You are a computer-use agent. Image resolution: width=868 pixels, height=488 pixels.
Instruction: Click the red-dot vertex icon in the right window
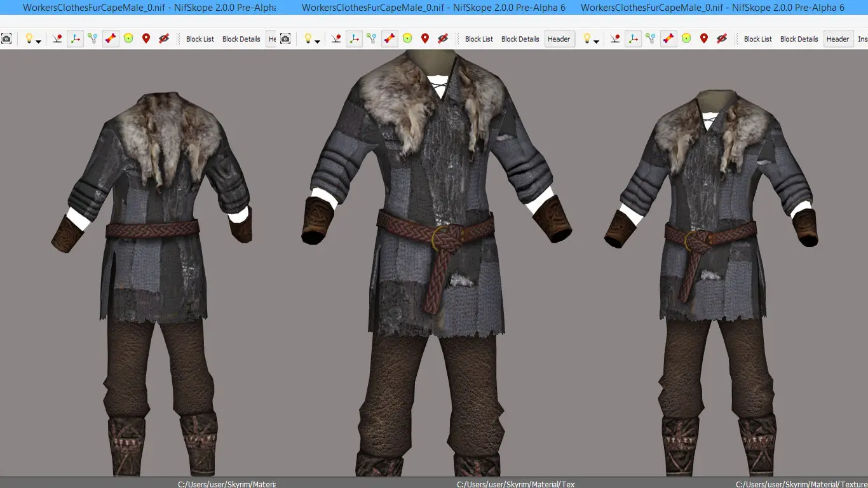[x=615, y=39]
